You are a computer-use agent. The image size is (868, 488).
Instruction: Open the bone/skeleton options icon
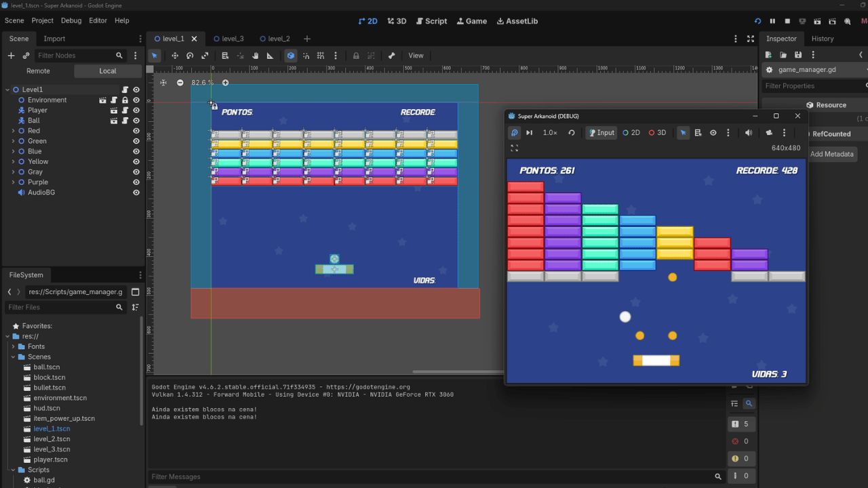[391, 56]
